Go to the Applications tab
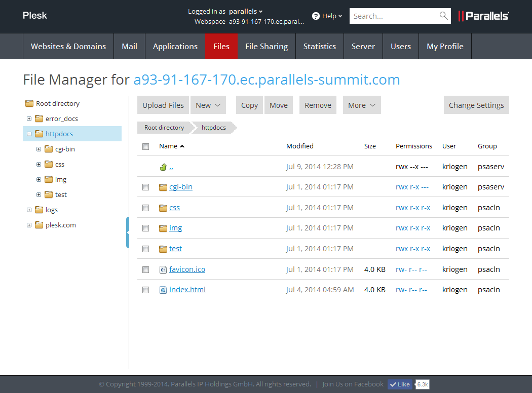The height and width of the screenshot is (393, 532). (x=175, y=46)
